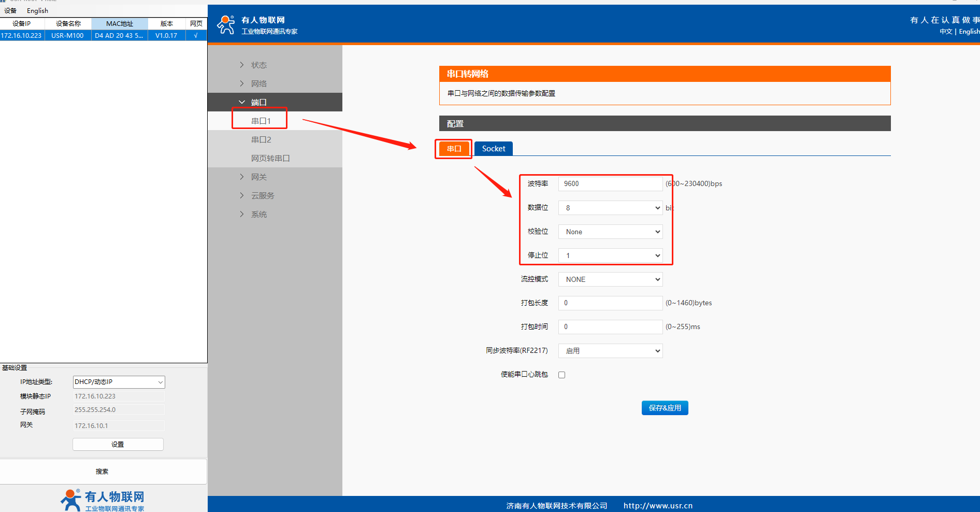Click the 搜索 button
The image size is (980, 512).
click(103, 472)
